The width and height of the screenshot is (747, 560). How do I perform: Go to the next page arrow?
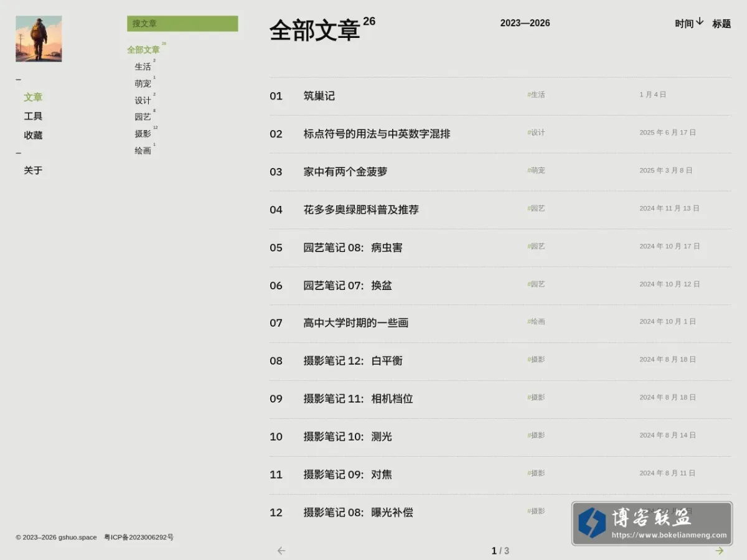[x=720, y=551]
